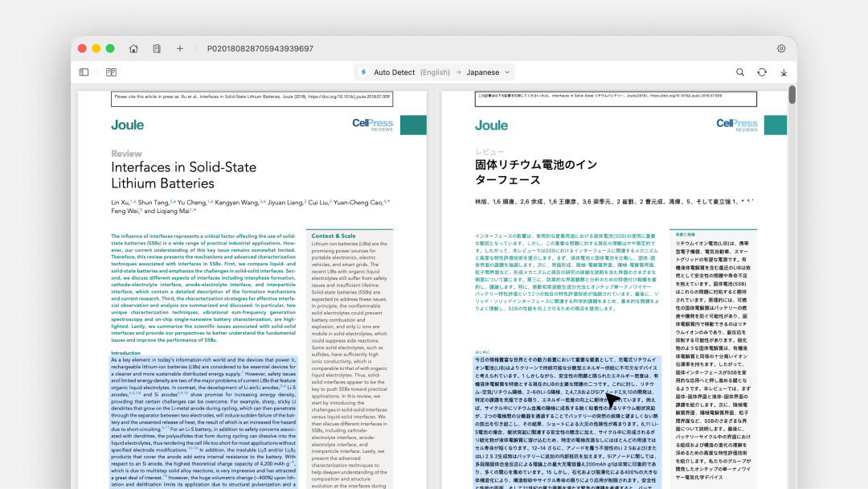The image size is (868, 489).
Task: Click the home icon in the title bar
Action: coord(133,48)
